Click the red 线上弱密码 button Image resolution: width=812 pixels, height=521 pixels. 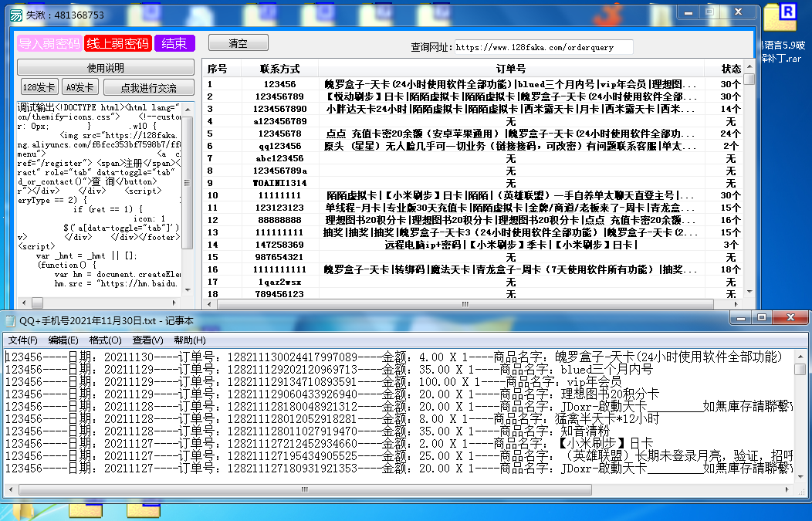coord(117,43)
